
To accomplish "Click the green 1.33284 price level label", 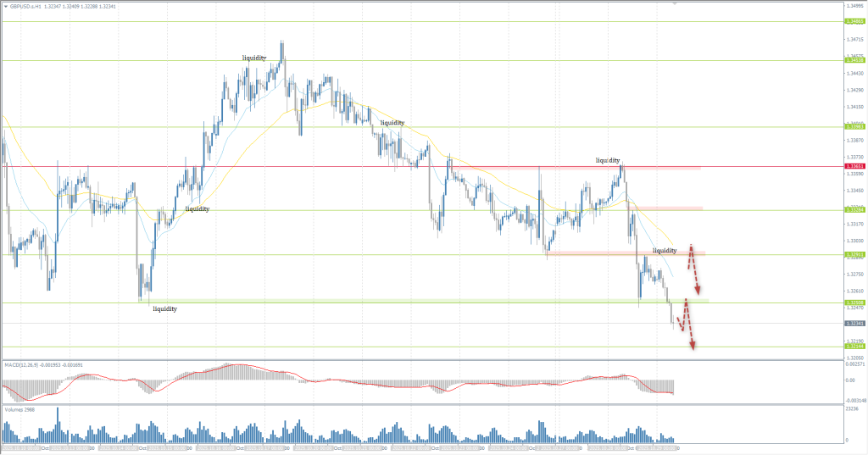I will pos(854,210).
